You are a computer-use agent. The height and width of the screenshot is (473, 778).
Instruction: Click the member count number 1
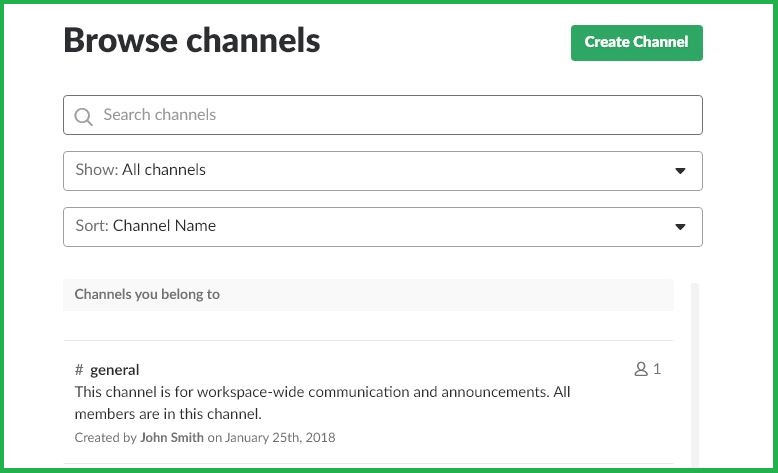tap(657, 369)
